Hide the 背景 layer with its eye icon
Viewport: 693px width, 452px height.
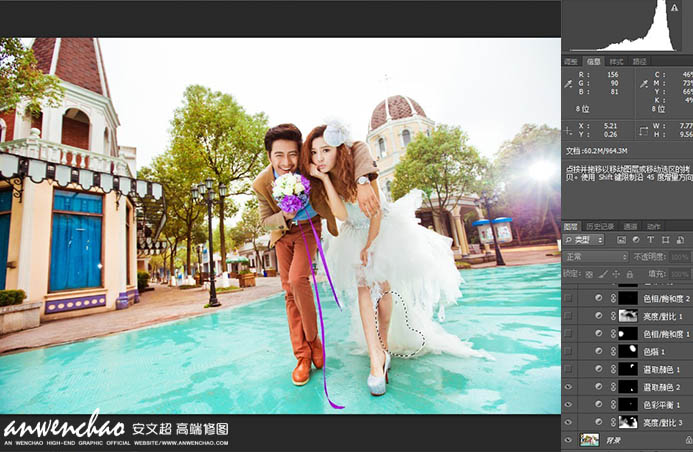pos(569,439)
